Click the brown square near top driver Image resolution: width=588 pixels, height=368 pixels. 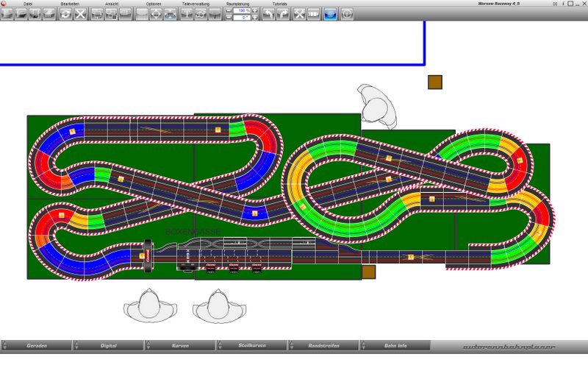click(x=434, y=82)
